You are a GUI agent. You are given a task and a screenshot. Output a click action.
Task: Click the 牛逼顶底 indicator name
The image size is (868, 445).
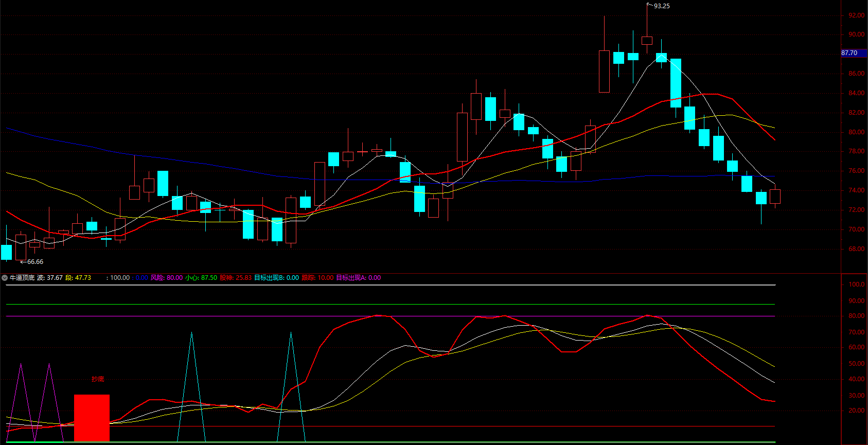(x=22, y=278)
